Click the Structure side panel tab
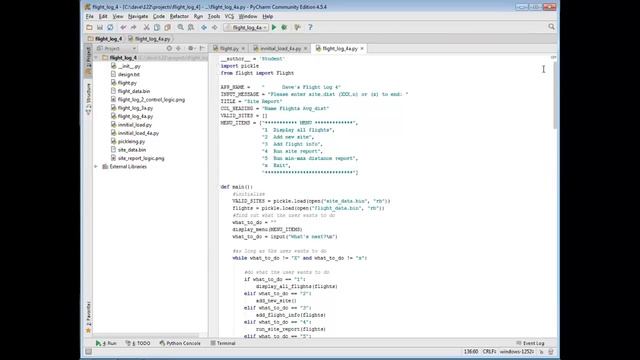Viewport: 640px width, 360px height. [x=88, y=99]
